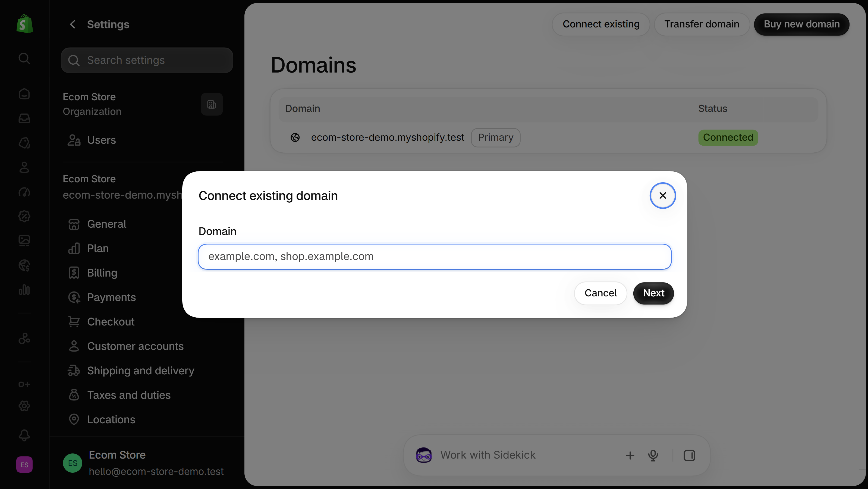Click the Ecom Store Organization heading
Screen dimensions: 868x489
(x=92, y=104)
